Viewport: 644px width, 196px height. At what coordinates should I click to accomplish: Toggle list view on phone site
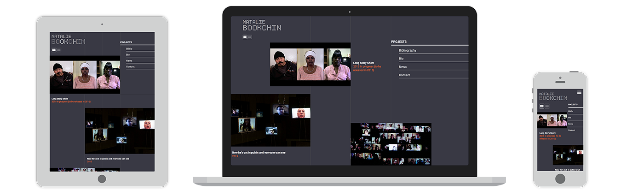547,106
